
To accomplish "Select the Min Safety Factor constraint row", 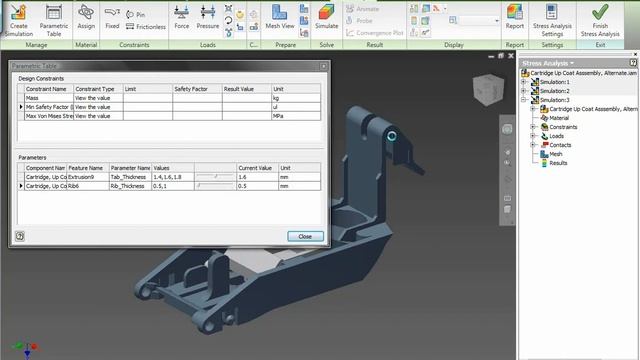I will tap(169, 107).
